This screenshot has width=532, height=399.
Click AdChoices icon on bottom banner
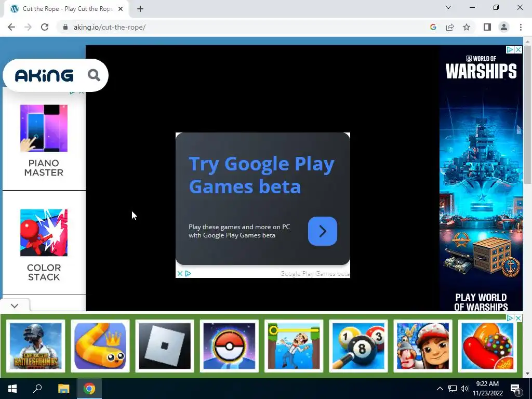coord(510,318)
